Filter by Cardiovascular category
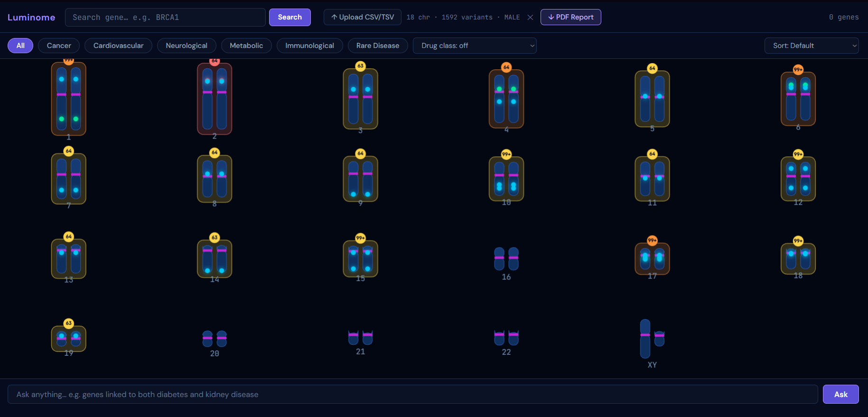 pyautogui.click(x=118, y=46)
